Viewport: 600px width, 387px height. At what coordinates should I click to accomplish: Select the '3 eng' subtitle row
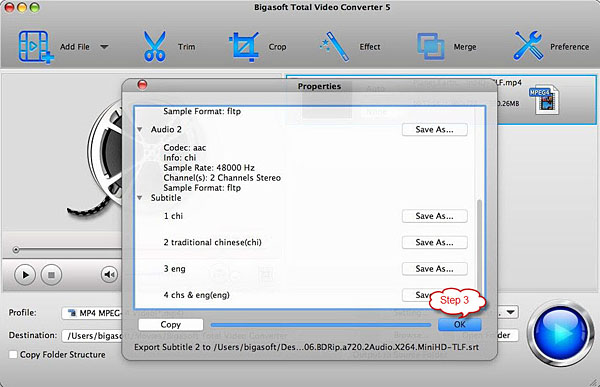click(174, 269)
